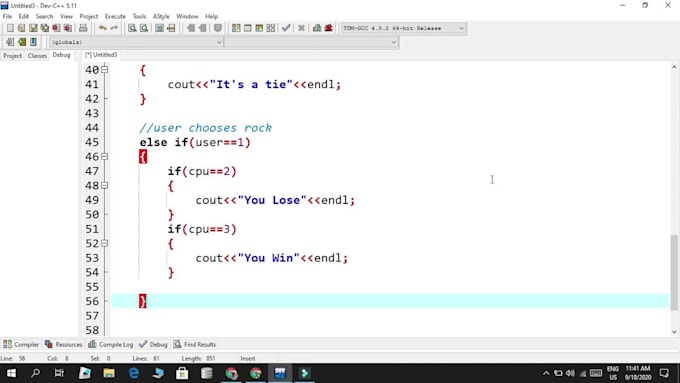Open the Project menu
Viewport: 680px width, 383px height.
(89, 16)
